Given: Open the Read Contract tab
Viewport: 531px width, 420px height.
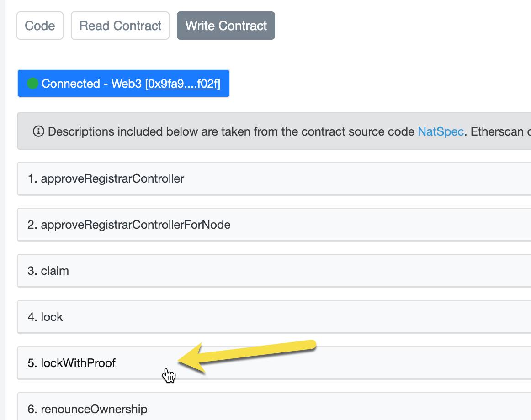Looking at the screenshot, I should point(120,26).
